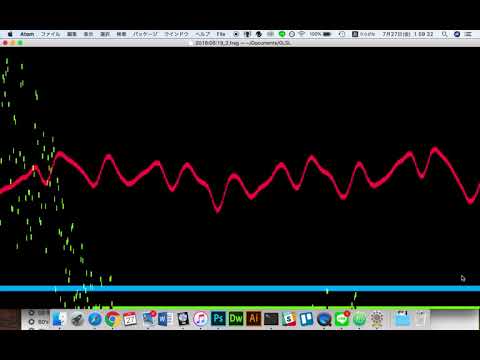Open the ヘルプ menu
Image resolution: width=480 pixels, height=360 pixels.
(x=203, y=34)
